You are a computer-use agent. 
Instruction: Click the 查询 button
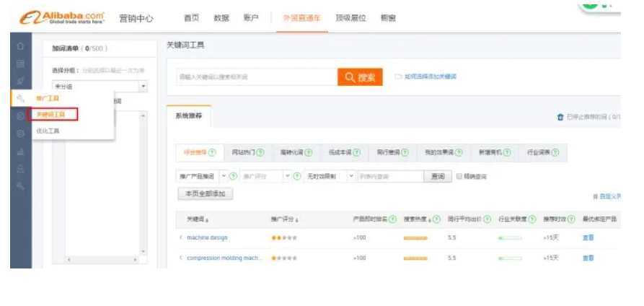tap(438, 176)
